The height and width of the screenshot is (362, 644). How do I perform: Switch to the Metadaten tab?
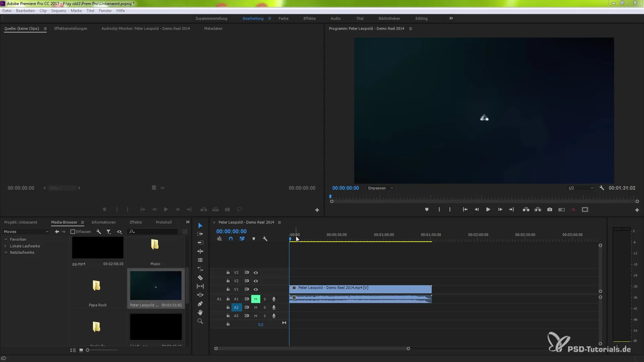(213, 29)
